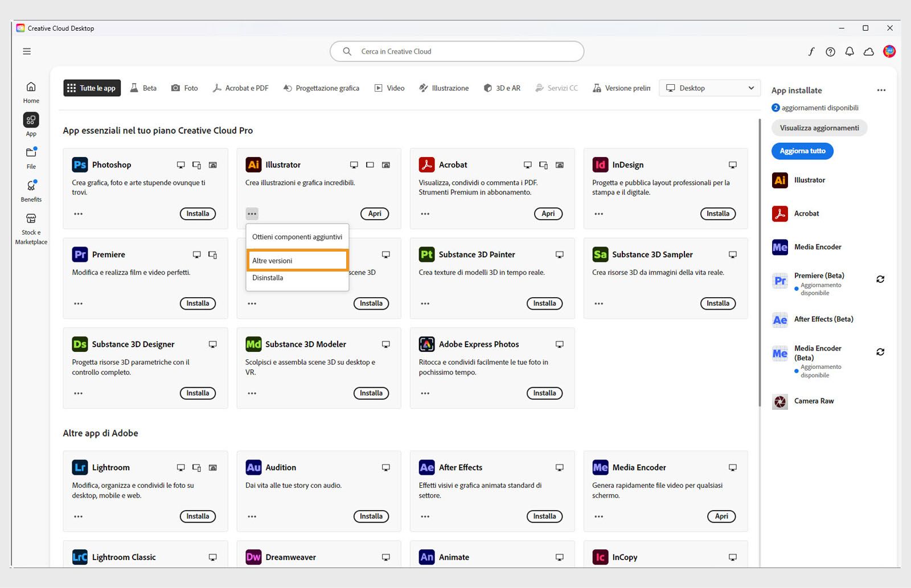Click the Aggiorna tutto button
The width and height of the screenshot is (911, 588).
802,151
